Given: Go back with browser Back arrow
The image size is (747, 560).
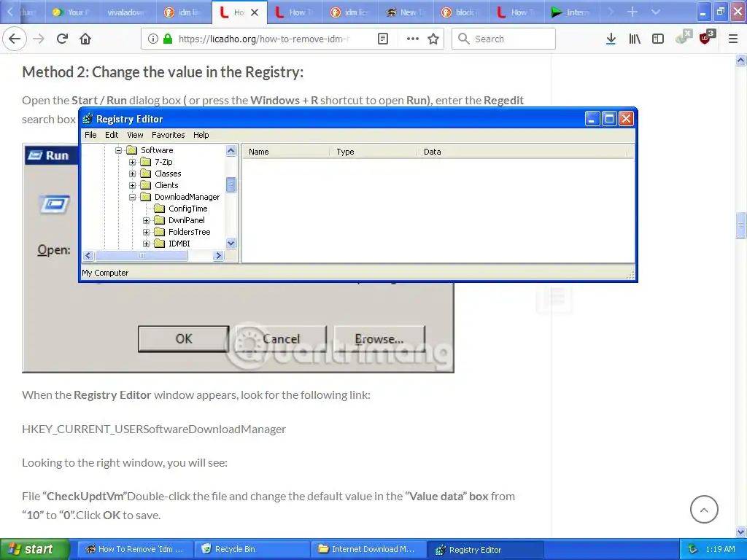Looking at the screenshot, I should 15,39.
